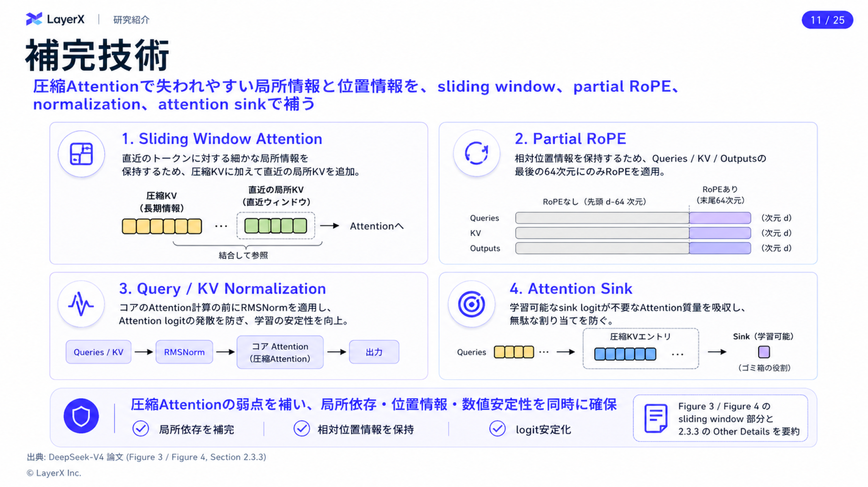Click the RMSNorm box
868x487 pixels.
pos(184,352)
